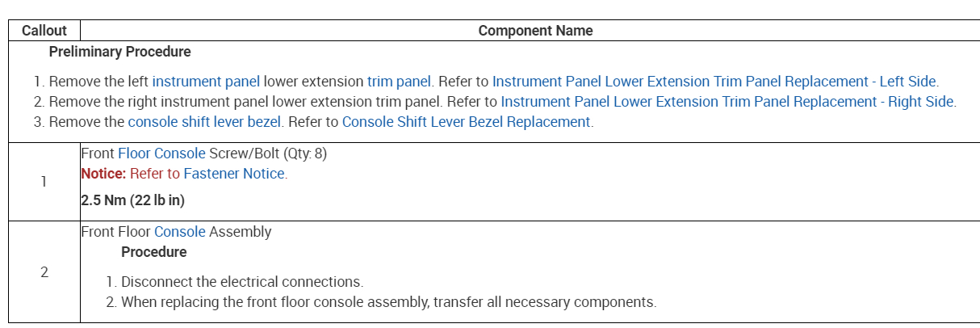Click the blue "trim panel" link
Viewport: 980px width, 328px height.
pyautogui.click(x=400, y=82)
